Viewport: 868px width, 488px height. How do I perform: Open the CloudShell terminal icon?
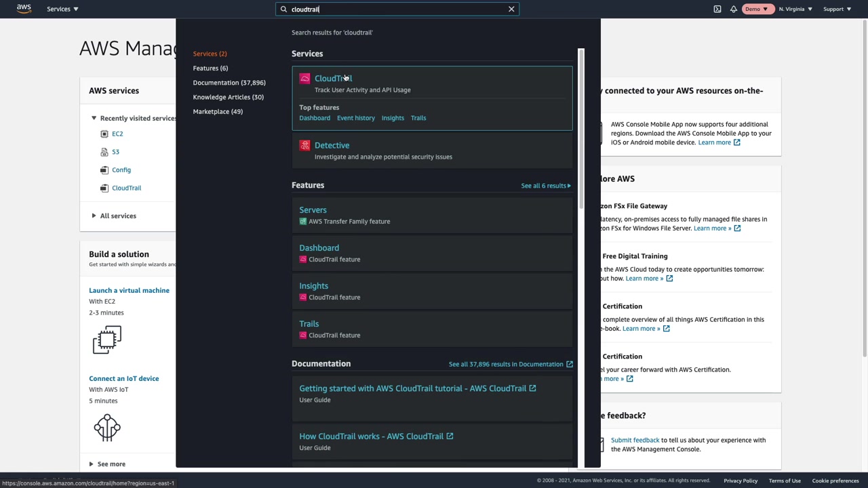(x=717, y=9)
